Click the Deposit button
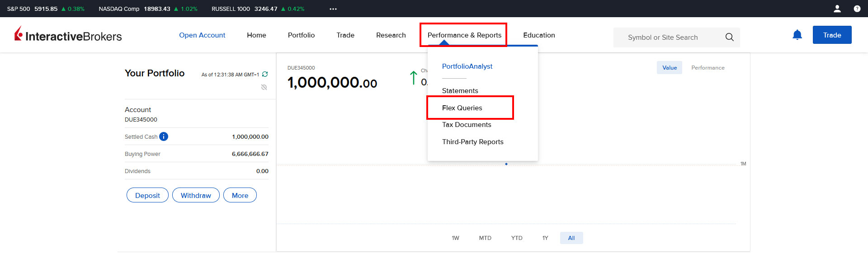The height and width of the screenshot is (263, 868). 147,195
